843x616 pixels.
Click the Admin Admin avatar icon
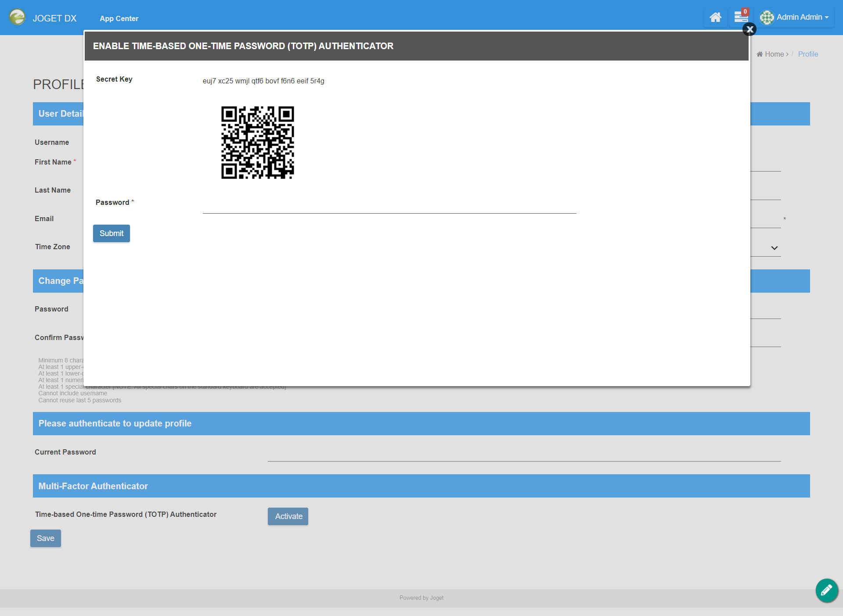coord(767,18)
